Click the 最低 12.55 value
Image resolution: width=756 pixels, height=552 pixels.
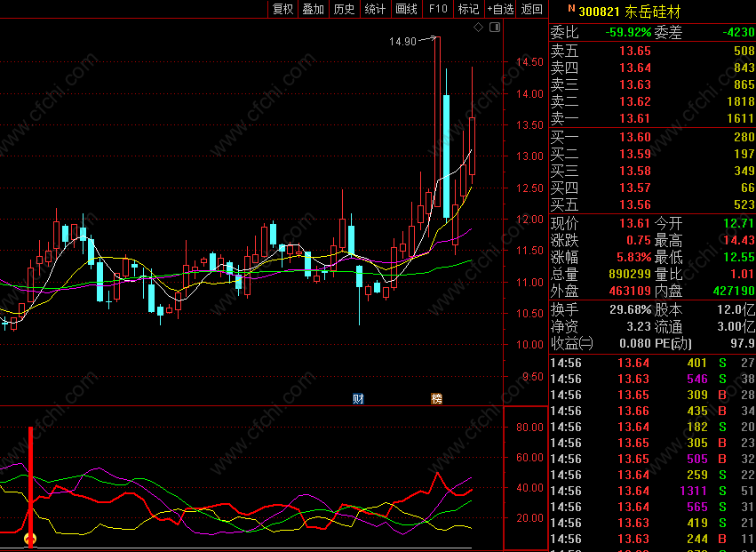click(738, 257)
